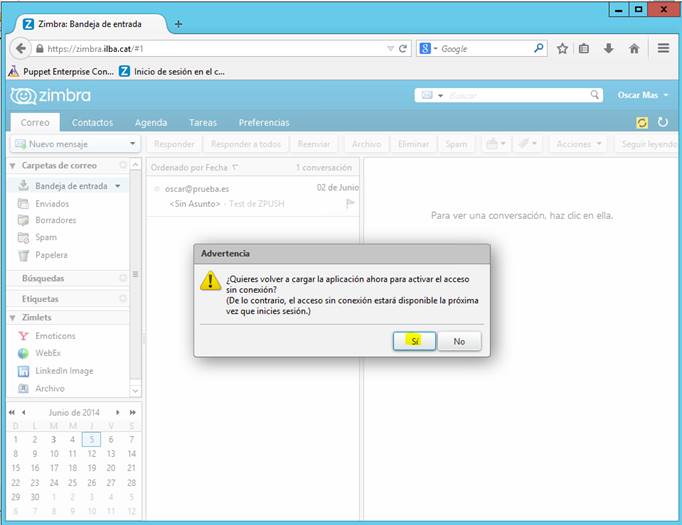Open the Papelera folder
The width and height of the screenshot is (682, 525).
coord(51,255)
